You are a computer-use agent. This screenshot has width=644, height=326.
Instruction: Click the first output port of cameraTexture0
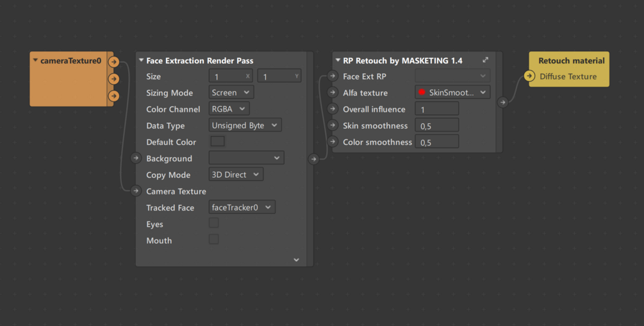pos(113,62)
